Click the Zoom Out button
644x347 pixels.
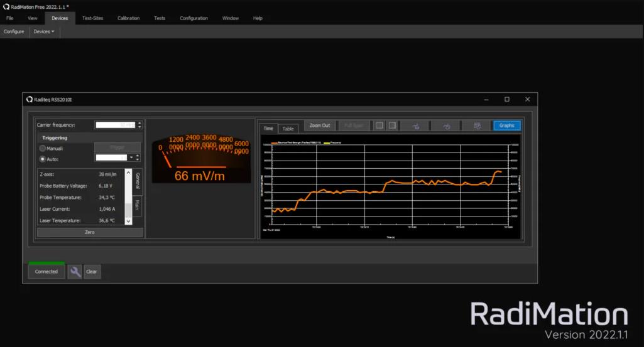click(320, 125)
